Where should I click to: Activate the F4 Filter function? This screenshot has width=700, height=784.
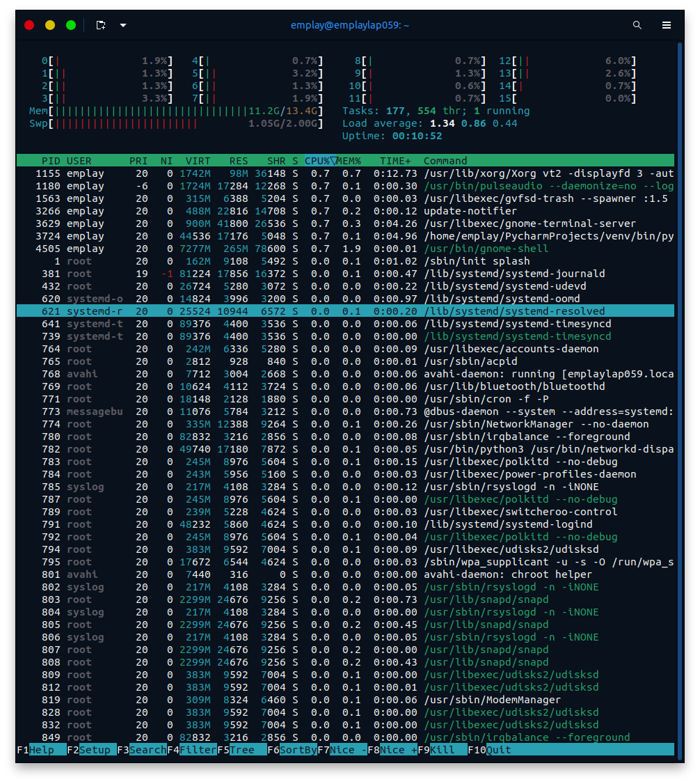tap(193, 750)
